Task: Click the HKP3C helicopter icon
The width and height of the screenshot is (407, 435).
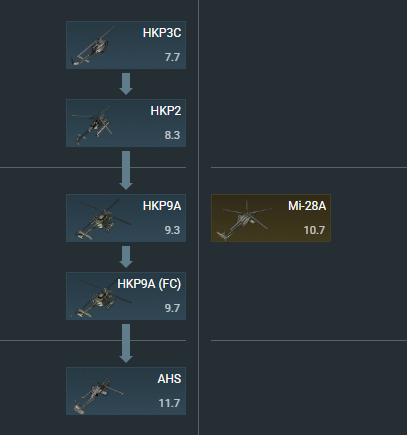Action: click(x=92, y=47)
